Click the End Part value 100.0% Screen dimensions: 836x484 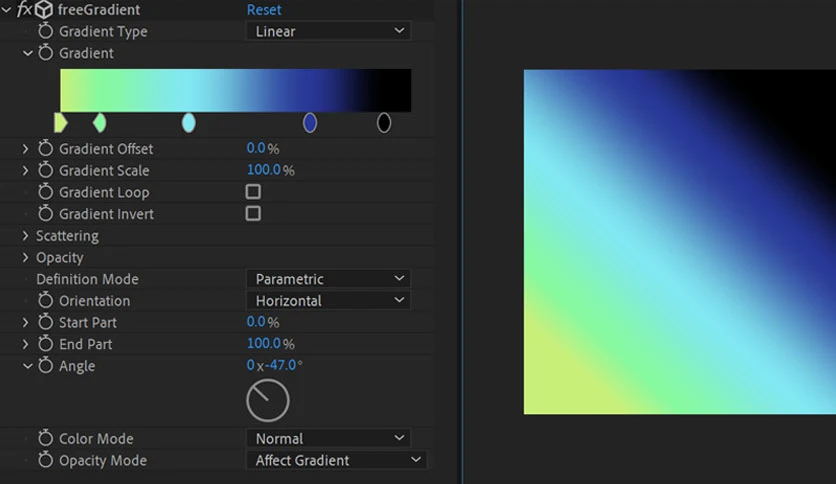pyautogui.click(x=270, y=344)
